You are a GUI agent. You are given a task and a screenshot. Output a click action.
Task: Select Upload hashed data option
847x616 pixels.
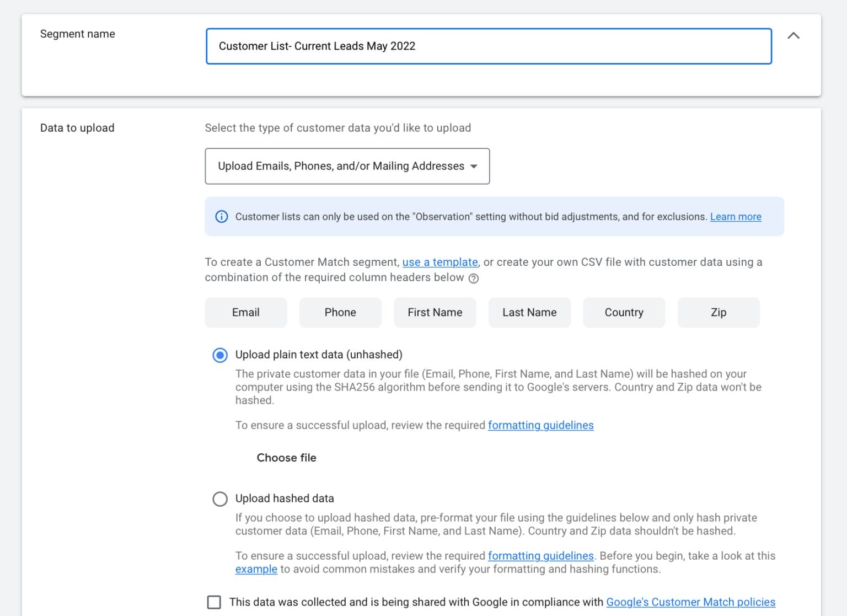pos(220,499)
